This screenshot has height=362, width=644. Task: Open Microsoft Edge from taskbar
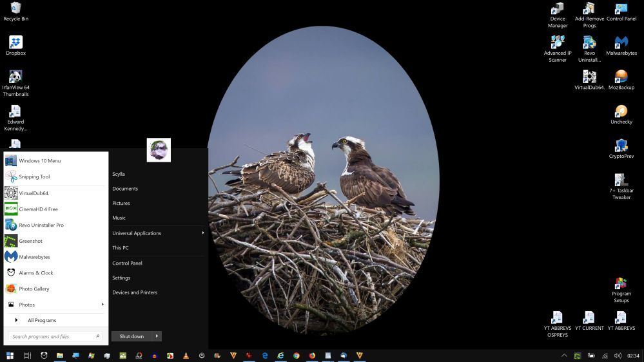pos(264,356)
